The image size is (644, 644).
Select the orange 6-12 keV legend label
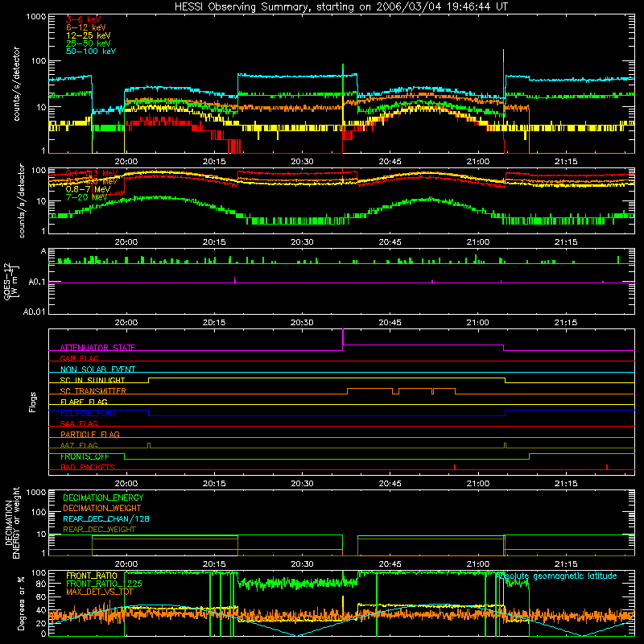pos(85,27)
